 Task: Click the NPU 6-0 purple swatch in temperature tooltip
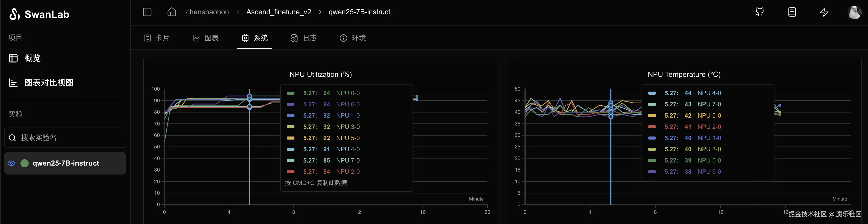pyautogui.click(x=652, y=172)
